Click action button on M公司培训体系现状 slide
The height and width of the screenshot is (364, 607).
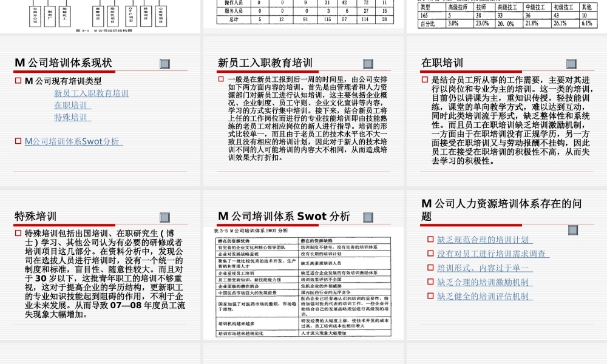[165, 64]
